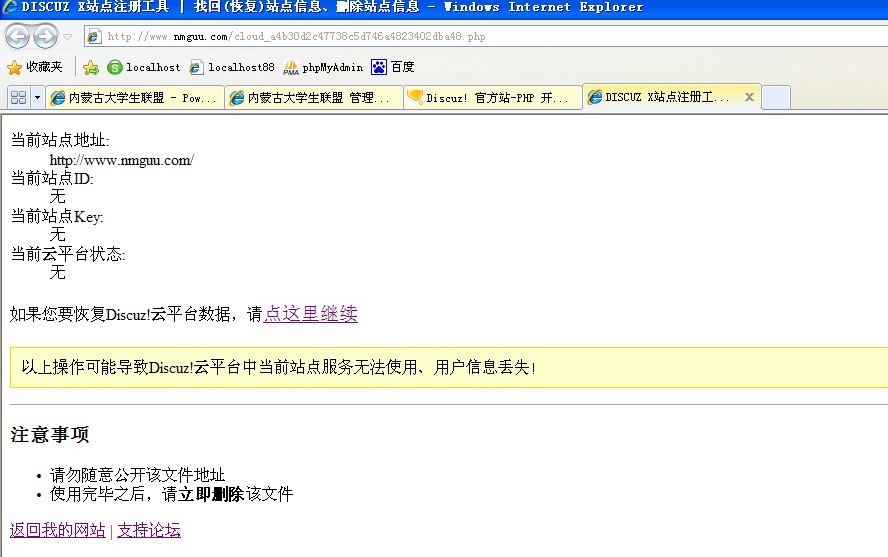Image resolution: width=888 pixels, height=557 pixels.
Task: Click the browser Back arrow button
Action: [x=17, y=37]
